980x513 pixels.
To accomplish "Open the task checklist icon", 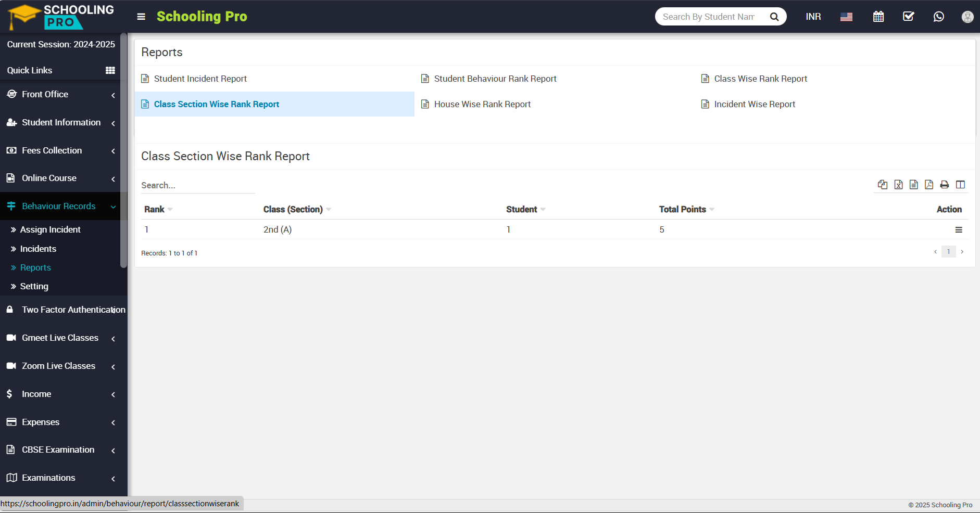I will pyautogui.click(x=909, y=17).
